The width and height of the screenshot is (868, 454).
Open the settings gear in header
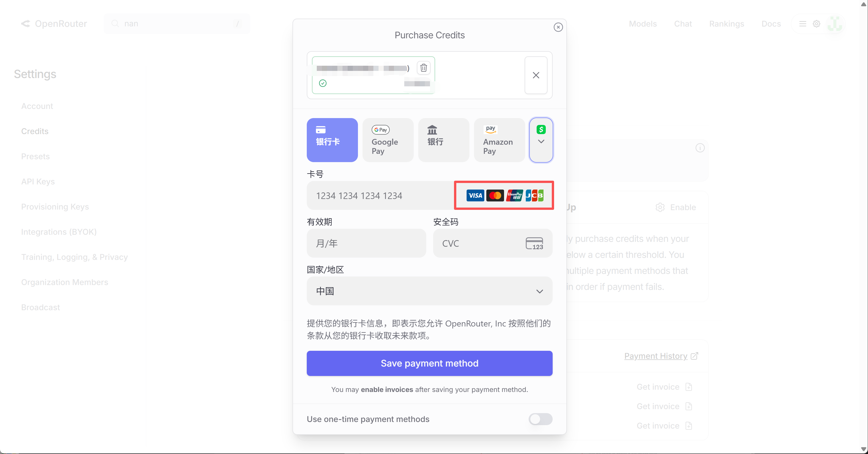817,24
